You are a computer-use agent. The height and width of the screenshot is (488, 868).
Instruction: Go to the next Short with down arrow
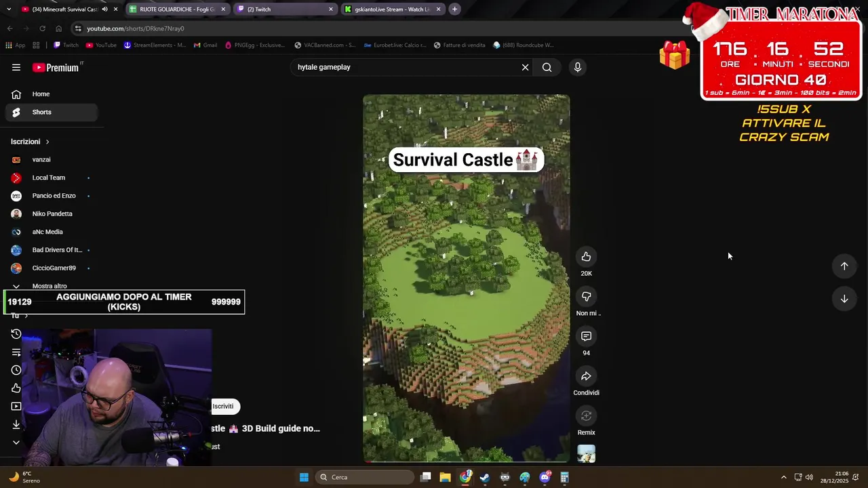tap(844, 299)
